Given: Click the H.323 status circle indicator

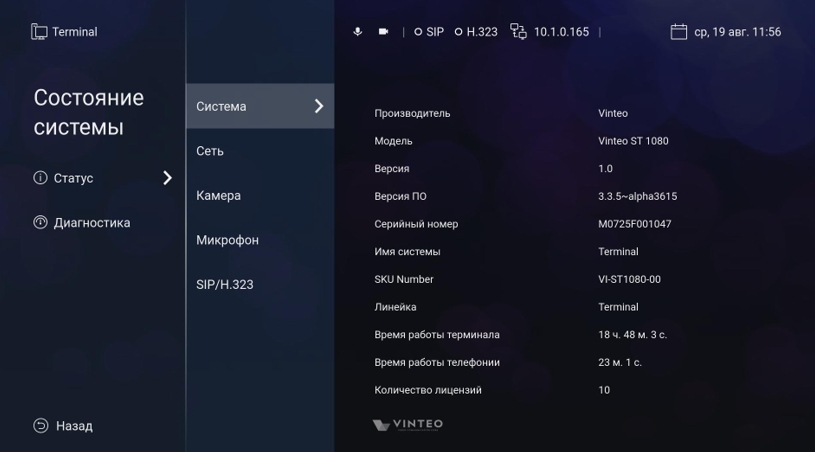Looking at the screenshot, I should coord(458,32).
